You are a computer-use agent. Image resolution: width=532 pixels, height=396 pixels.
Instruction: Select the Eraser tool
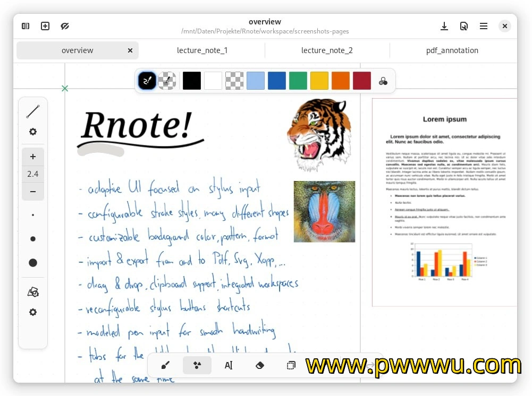click(260, 365)
